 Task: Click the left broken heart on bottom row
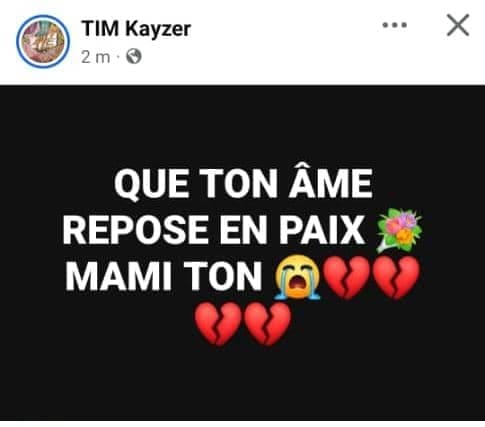tap(218, 324)
